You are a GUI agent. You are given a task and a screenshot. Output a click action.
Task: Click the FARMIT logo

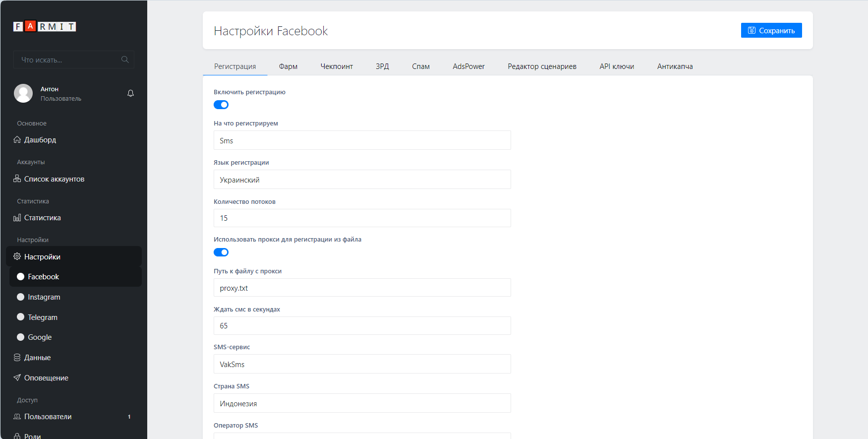point(45,26)
